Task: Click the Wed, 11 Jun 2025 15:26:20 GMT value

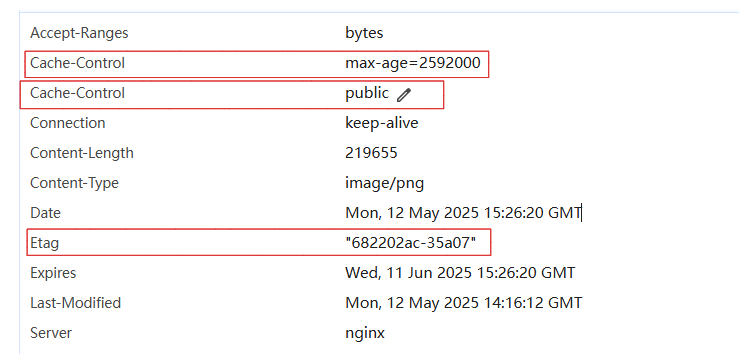Action: pos(460,273)
